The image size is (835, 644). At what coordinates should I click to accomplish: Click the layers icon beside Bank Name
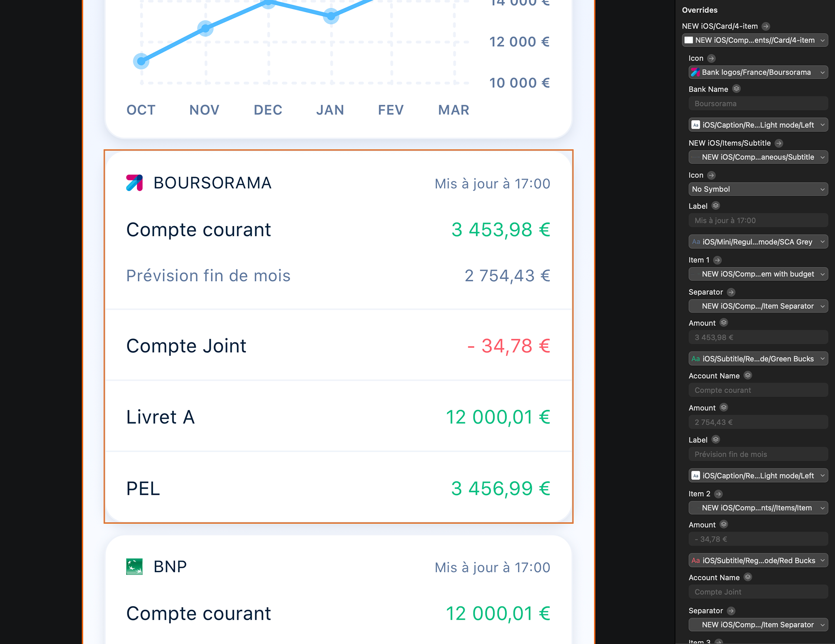(x=736, y=89)
